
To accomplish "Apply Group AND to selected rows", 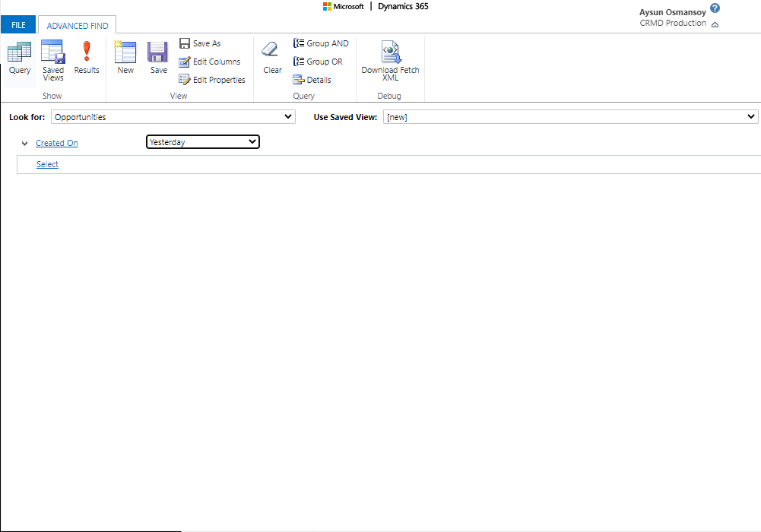I will pyautogui.click(x=321, y=43).
